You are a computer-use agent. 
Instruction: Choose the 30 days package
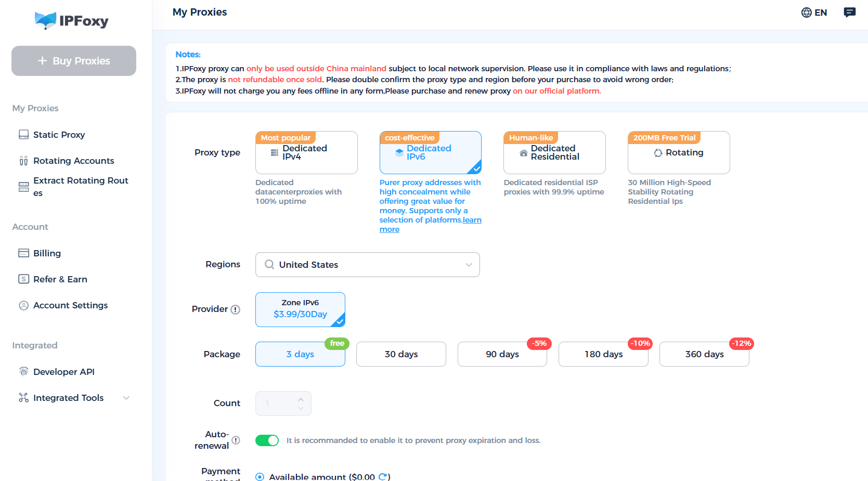tap(401, 354)
